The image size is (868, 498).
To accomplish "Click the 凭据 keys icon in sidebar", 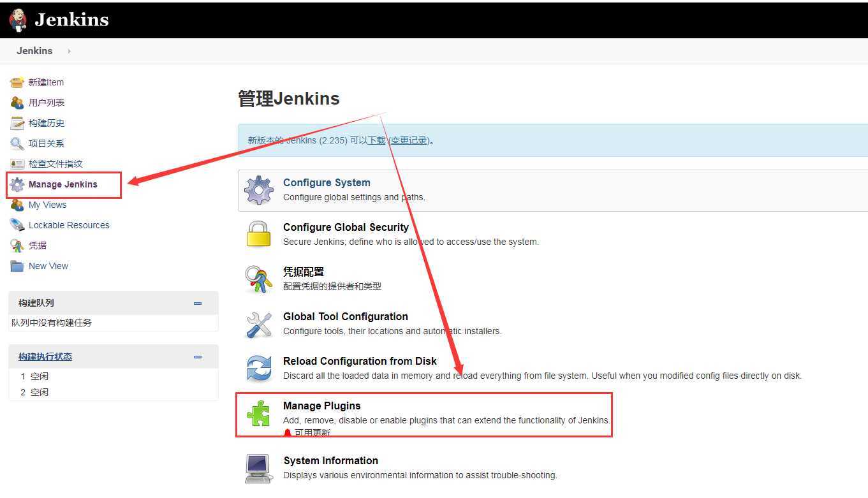I will pos(17,245).
